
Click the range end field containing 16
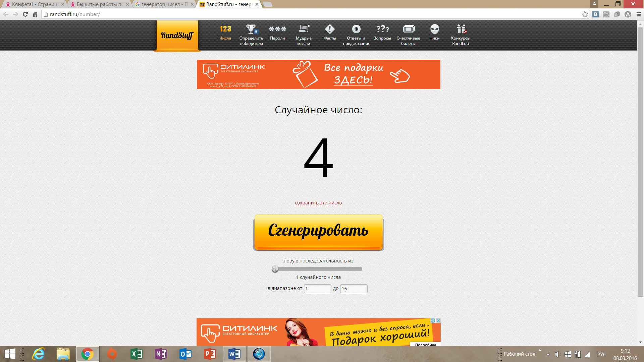pyautogui.click(x=354, y=289)
